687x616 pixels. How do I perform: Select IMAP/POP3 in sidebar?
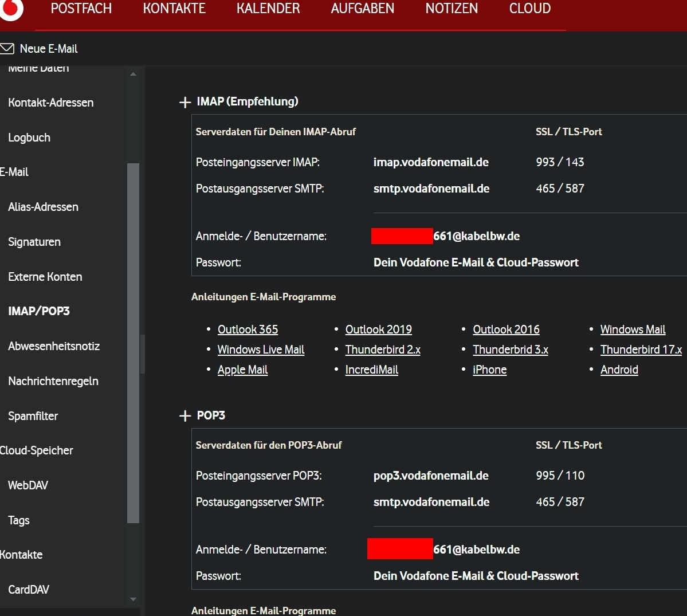tap(39, 311)
